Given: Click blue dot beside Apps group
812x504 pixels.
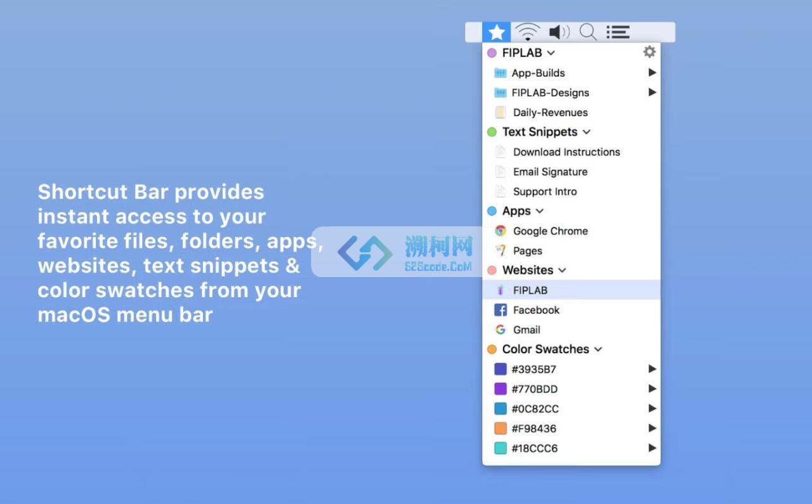Looking at the screenshot, I should pos(492,211).
